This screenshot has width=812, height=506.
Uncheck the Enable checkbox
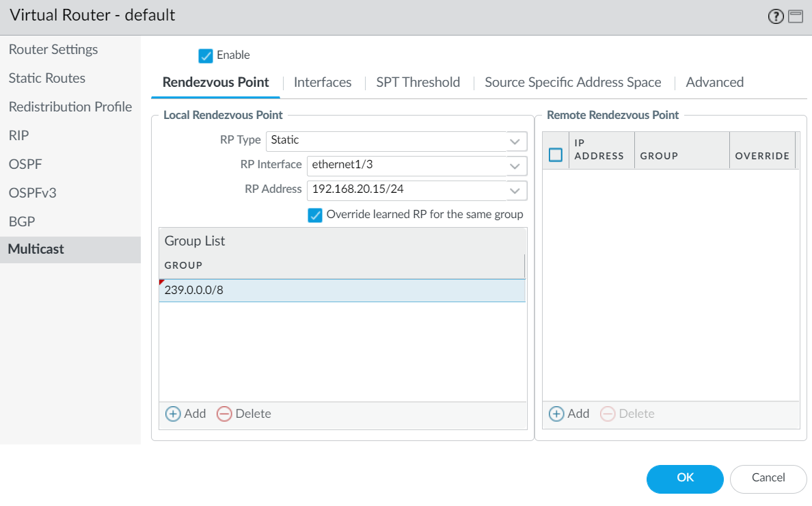click(x=206, y=55)
